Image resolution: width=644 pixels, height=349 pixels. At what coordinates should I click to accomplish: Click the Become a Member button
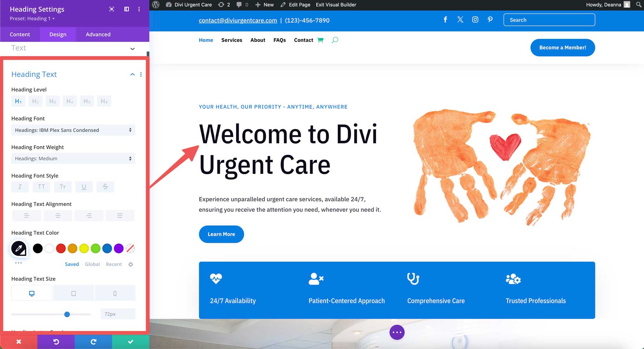(562, 47)
